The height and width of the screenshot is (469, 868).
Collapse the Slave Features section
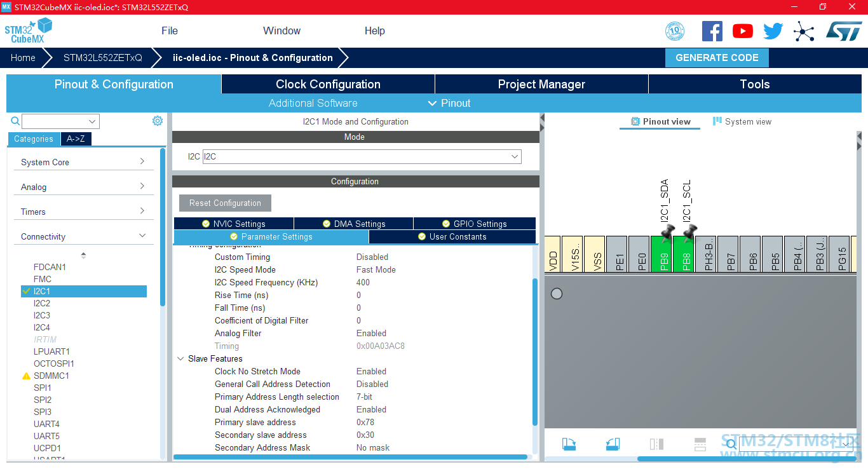181,358
